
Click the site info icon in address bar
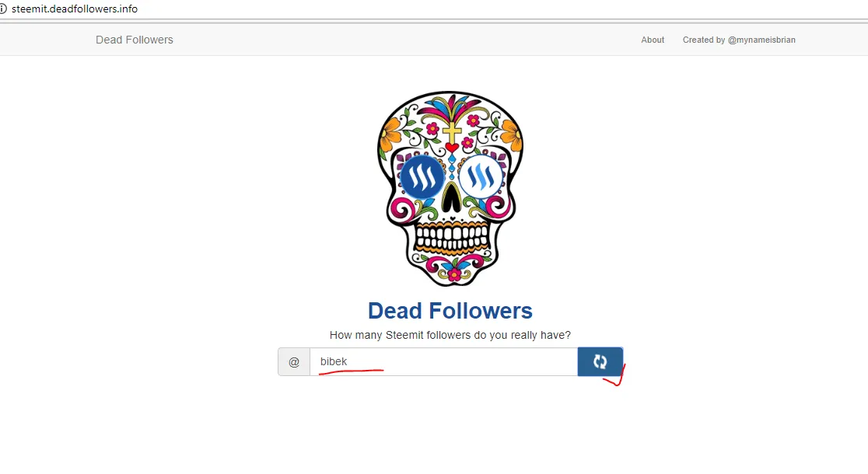pos(3,9)
